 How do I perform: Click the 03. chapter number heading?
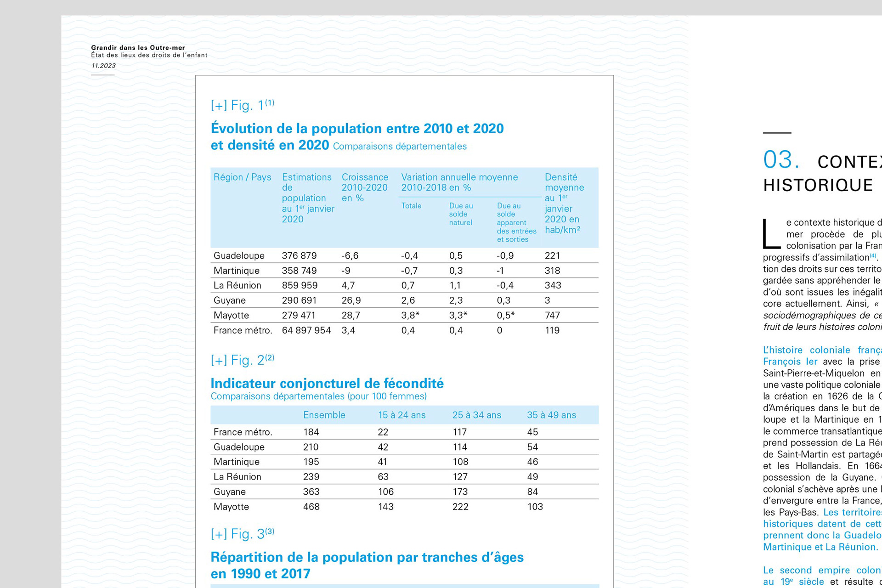pyautogui.click(x=781, y=160)
